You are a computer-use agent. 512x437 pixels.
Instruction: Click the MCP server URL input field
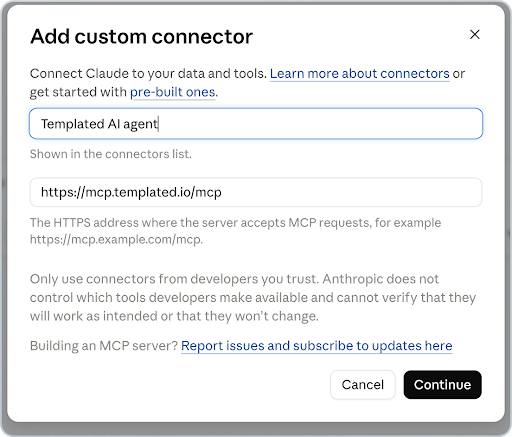256,192
